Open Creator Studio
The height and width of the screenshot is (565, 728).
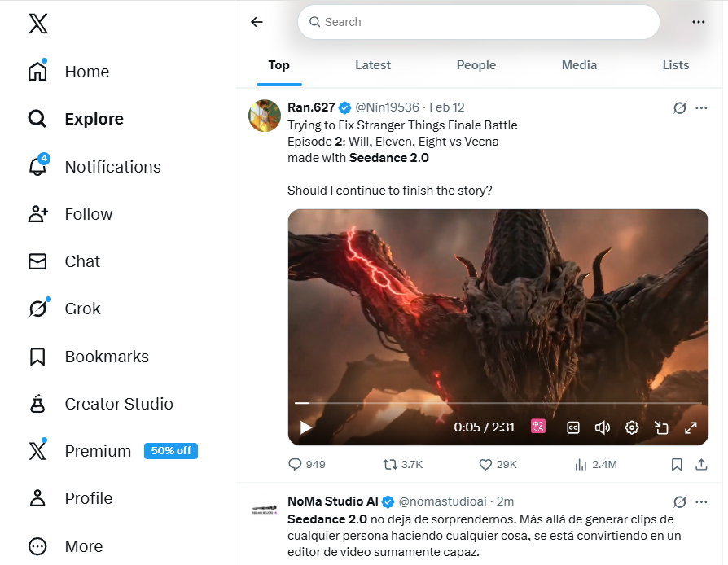click(100, 404)
